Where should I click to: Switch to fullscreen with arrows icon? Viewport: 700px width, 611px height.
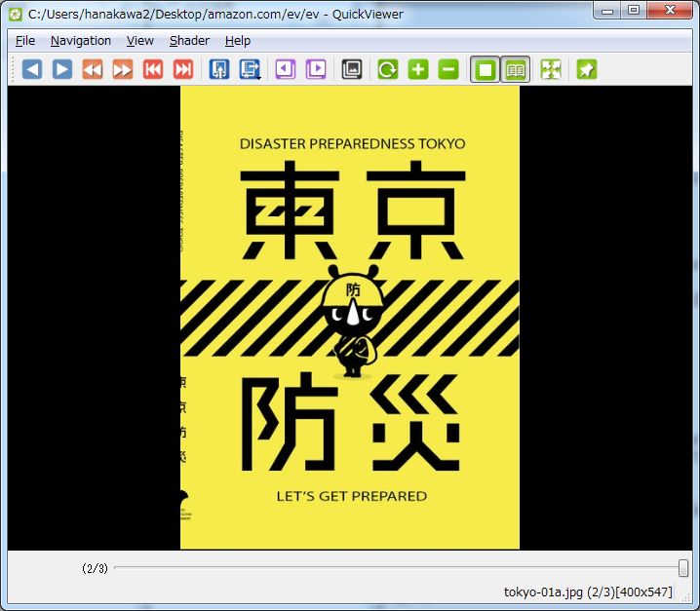click(551, 69)
